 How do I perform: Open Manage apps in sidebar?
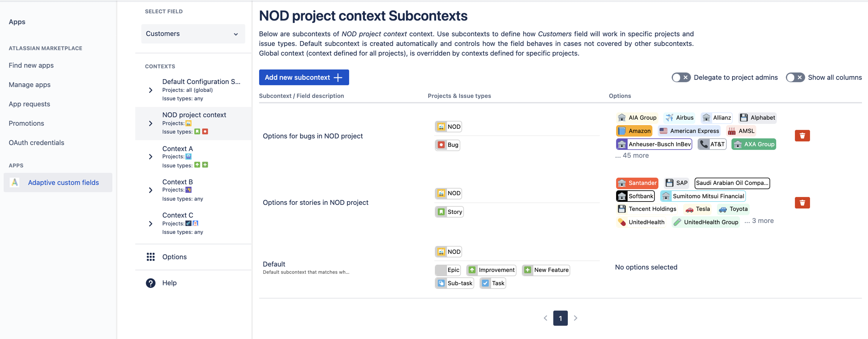[29, 85]
